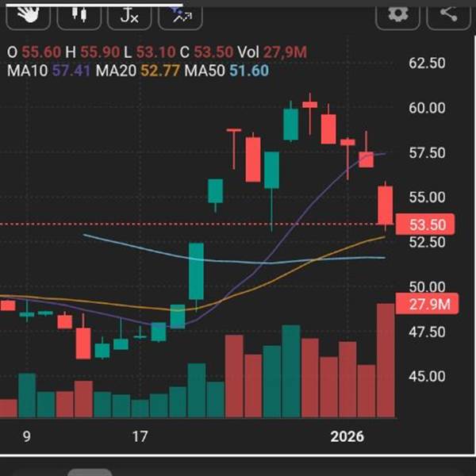Viewport: 476px width, 476px height.
Task: Tap the latest red candle near 55.00
Action: 386,205
